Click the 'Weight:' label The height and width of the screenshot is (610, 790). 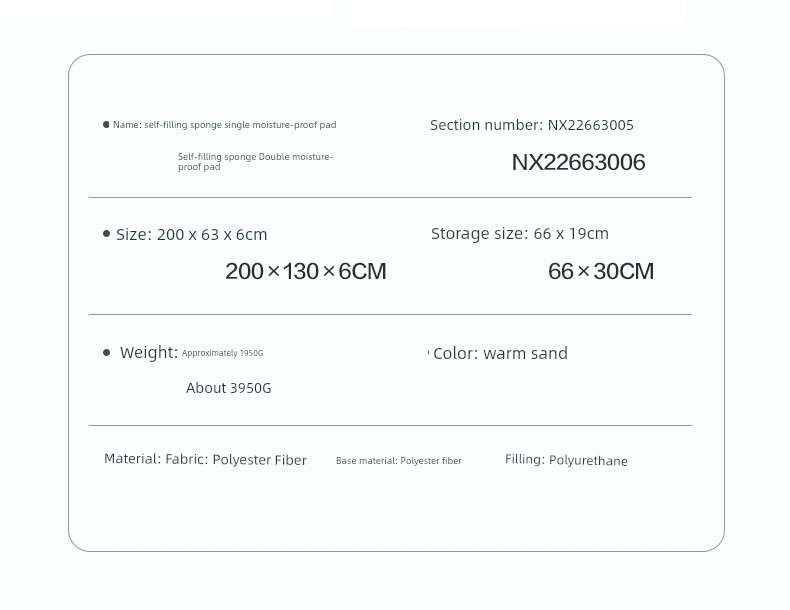tap(149, 353)
